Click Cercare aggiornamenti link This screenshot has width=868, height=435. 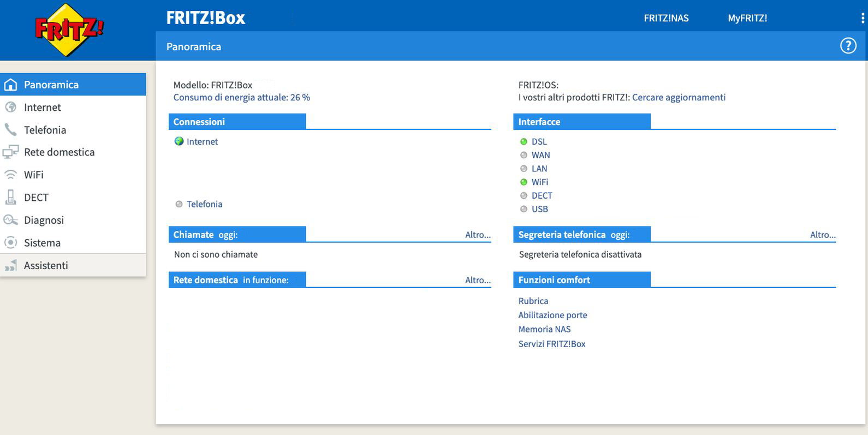(x=679, y=98)
